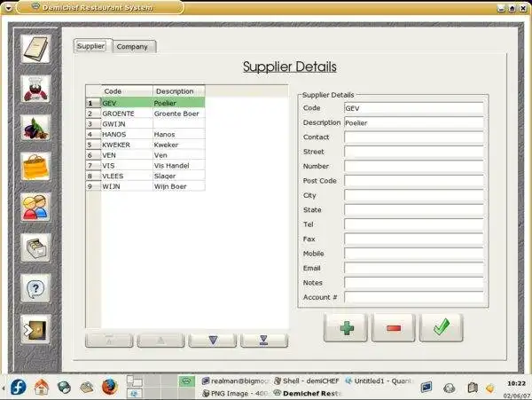
Task: Open the ingredients vegetables sidebar icon
Action: point(35,128)
